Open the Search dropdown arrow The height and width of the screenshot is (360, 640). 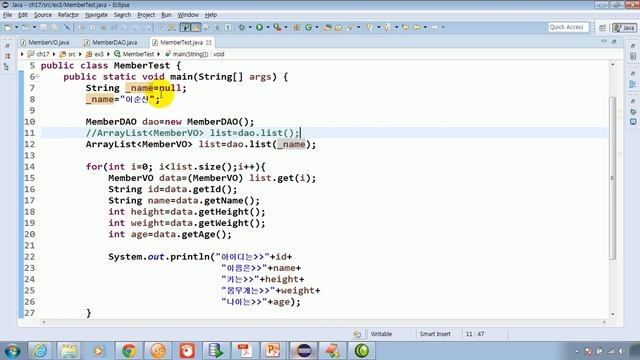click(x=358, y=27)
